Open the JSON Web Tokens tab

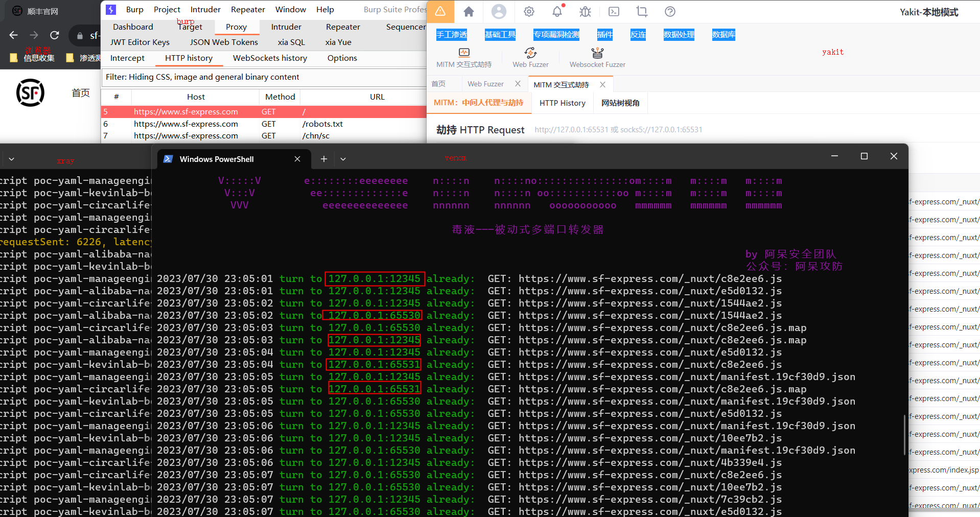coord(224,42)
